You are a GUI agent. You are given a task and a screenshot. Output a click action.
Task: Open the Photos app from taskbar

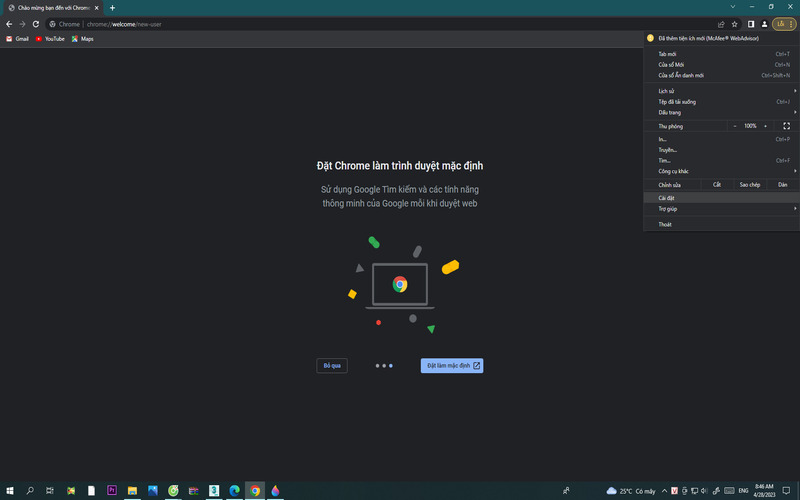[153, 491]
